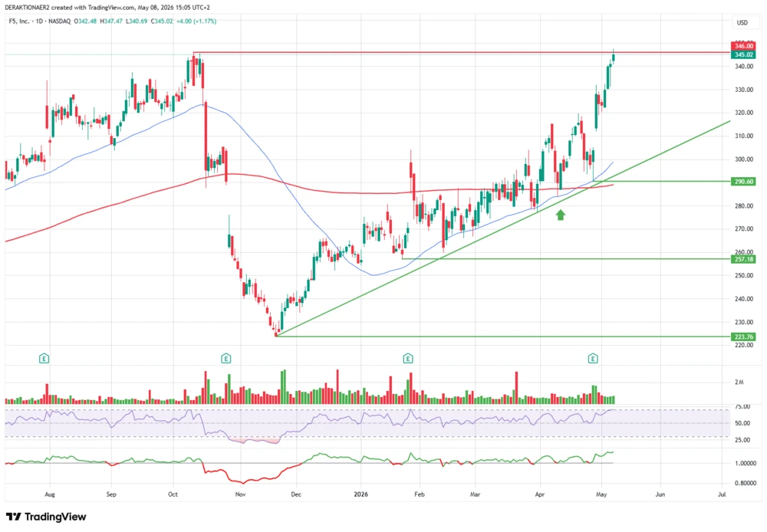767x532 pixels.
Task: Click the 25.00 RSI axis label
Action: (742, 440)
